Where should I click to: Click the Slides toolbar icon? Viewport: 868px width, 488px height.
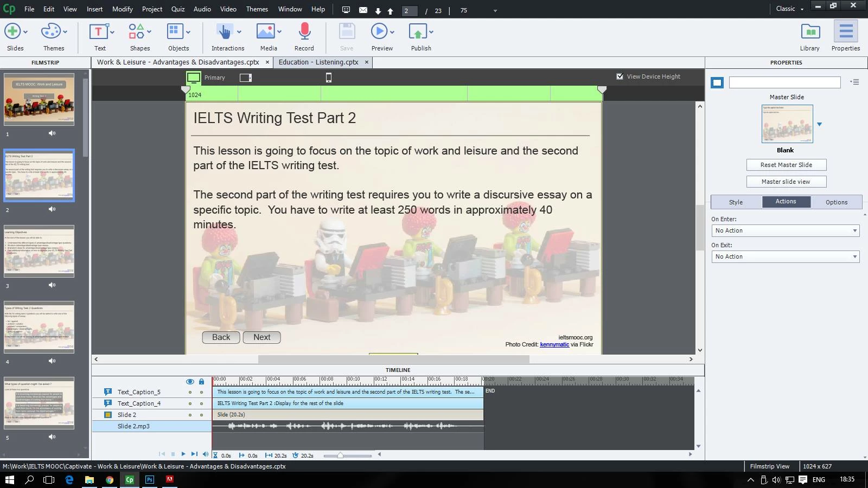[x=12, y=31]
